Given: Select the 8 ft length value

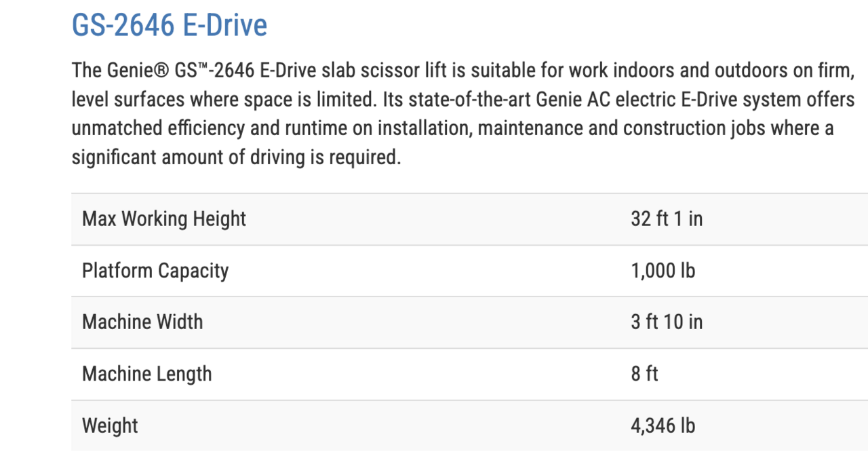Looking at the screenshot, I should click(x=644, y=374).
